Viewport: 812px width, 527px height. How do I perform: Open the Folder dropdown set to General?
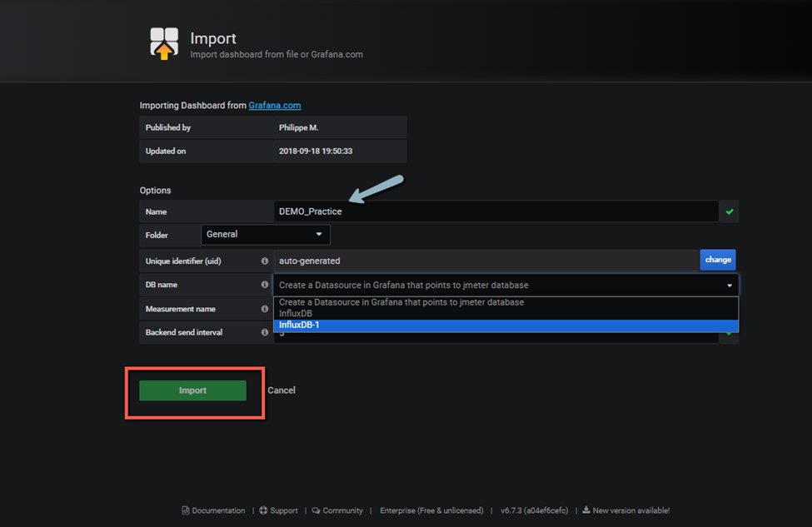click(265, 235)
